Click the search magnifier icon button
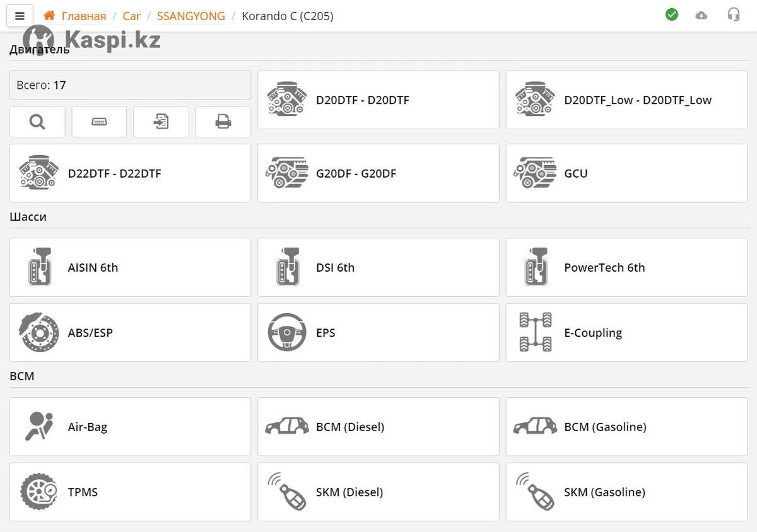Screen dimensions: 757x532 click(x=37, y=122)
